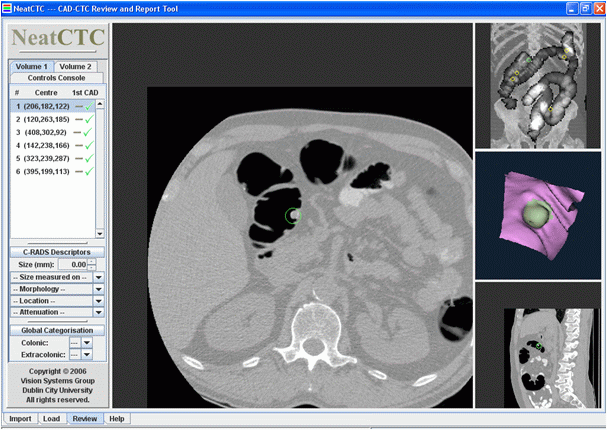This screenshot has width=607, height=430.
Task: Click green checkmark for candidate 6
Action: [89, 171]
